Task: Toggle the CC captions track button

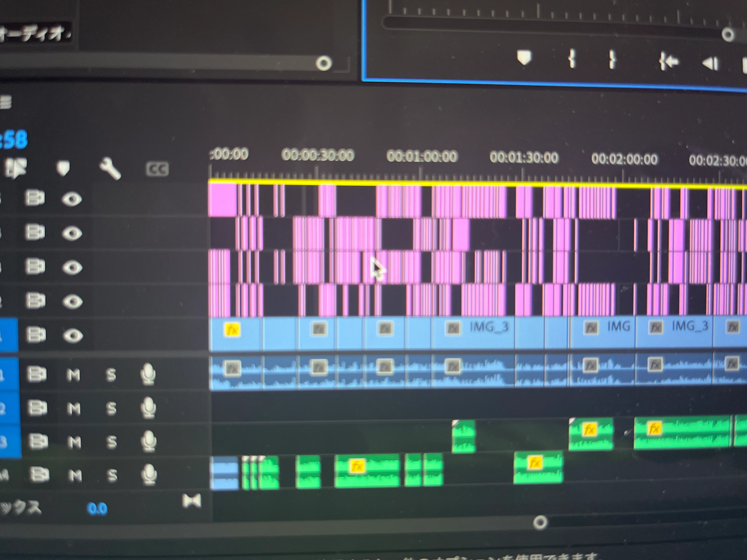Action: click(157, 169)
